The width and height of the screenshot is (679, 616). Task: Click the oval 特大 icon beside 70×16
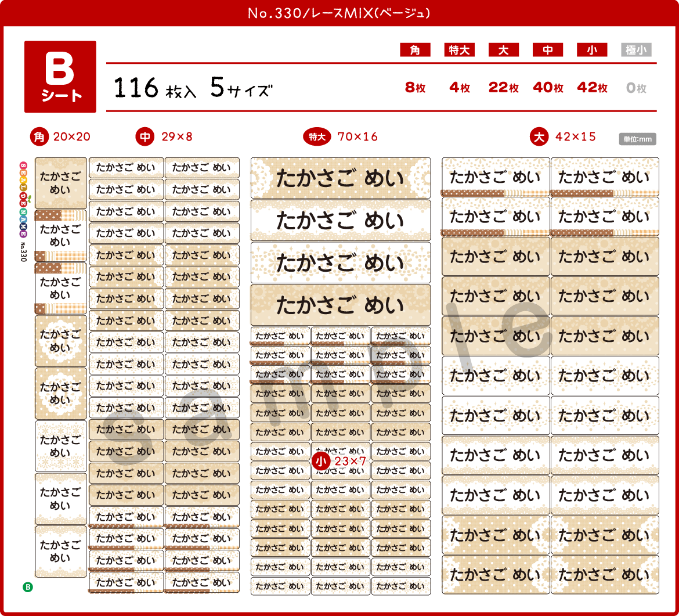pyautogui.click(x=317, y=137)
